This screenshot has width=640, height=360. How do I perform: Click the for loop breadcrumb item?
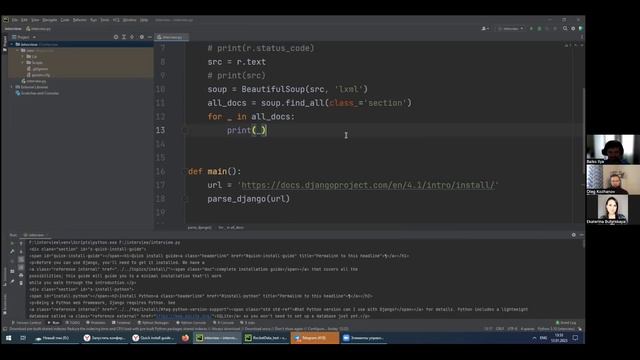tap(231, 227)
